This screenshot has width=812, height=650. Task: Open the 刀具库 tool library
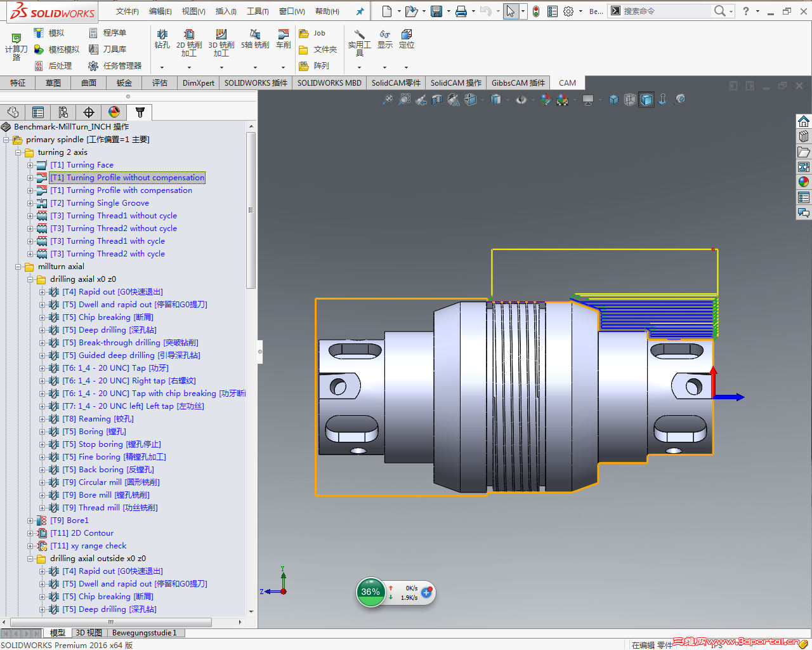click(x=107, y=50)
